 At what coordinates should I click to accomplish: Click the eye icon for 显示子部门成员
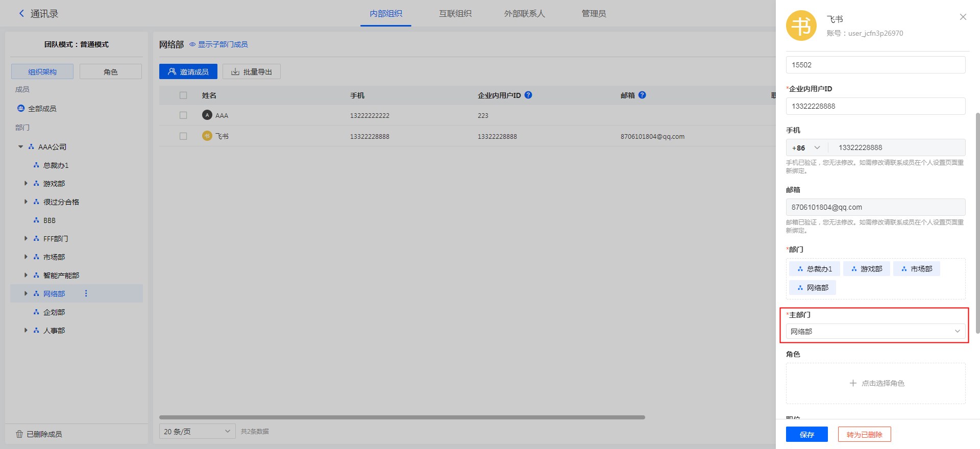click(x=192, y=44)
